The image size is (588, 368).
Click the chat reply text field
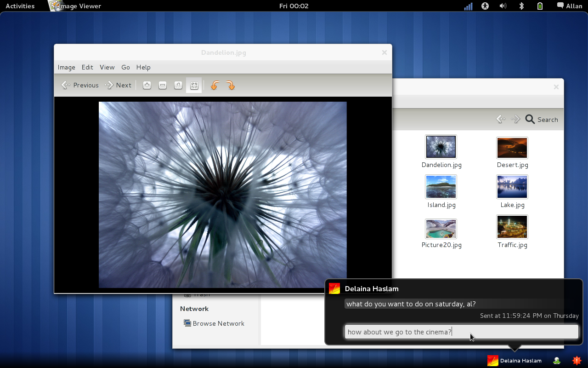(x=461, y=332)
